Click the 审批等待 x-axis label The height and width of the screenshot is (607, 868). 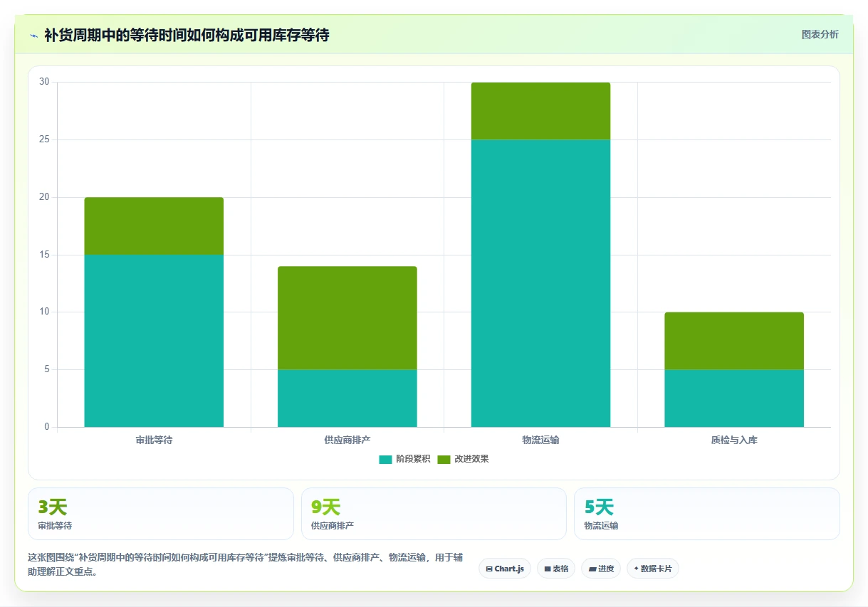tap(154, 440)
